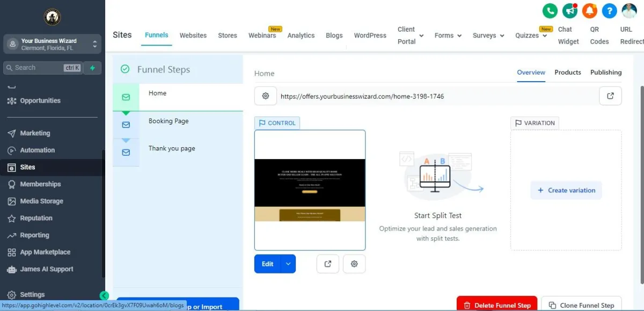This screenshot has width=644, height=311.
Task: Click the agency logo in the sidebar
Action: [52, 17]
